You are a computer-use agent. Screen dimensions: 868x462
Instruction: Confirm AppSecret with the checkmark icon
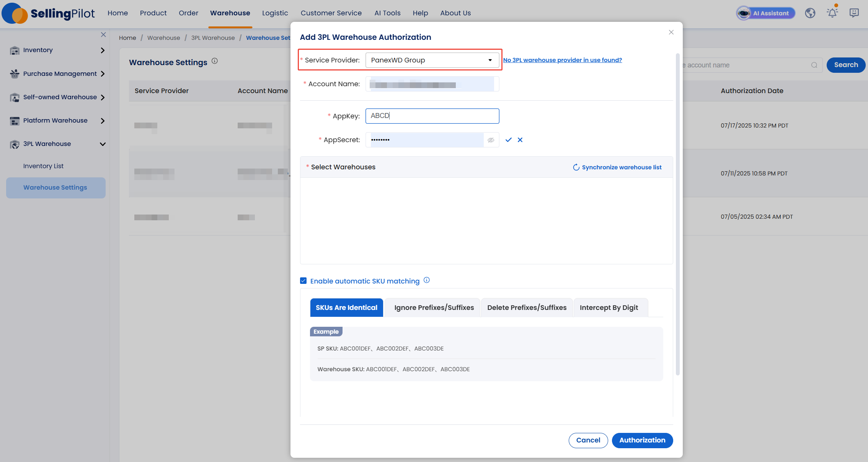(508, 140)
